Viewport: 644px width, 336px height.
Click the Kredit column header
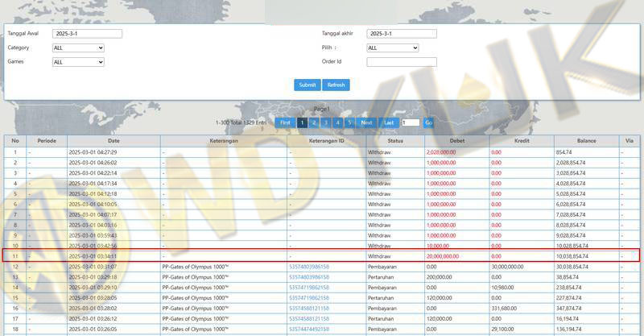[x=522, y=141]
